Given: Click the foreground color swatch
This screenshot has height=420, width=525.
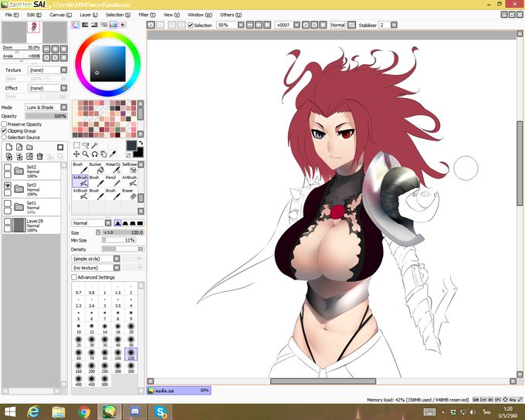Looking at the screenshot, I should [x=131, y=145].
